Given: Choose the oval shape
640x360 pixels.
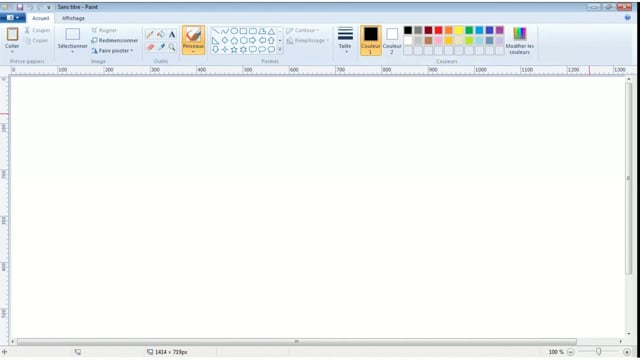Looking at the screenshot, I should (x=234, y=31).
